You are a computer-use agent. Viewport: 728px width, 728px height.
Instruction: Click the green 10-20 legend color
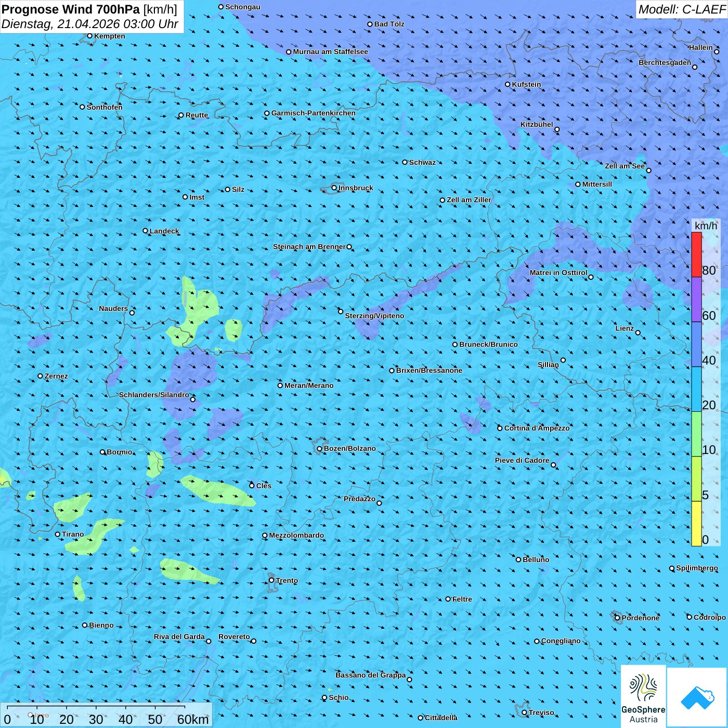click(x=696, y=434)
